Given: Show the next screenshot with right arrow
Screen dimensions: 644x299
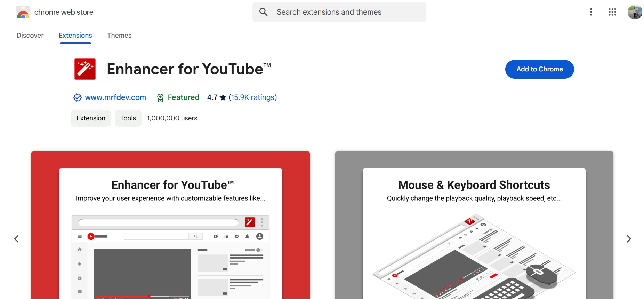Looking at the screenshot, I should 629,239.
